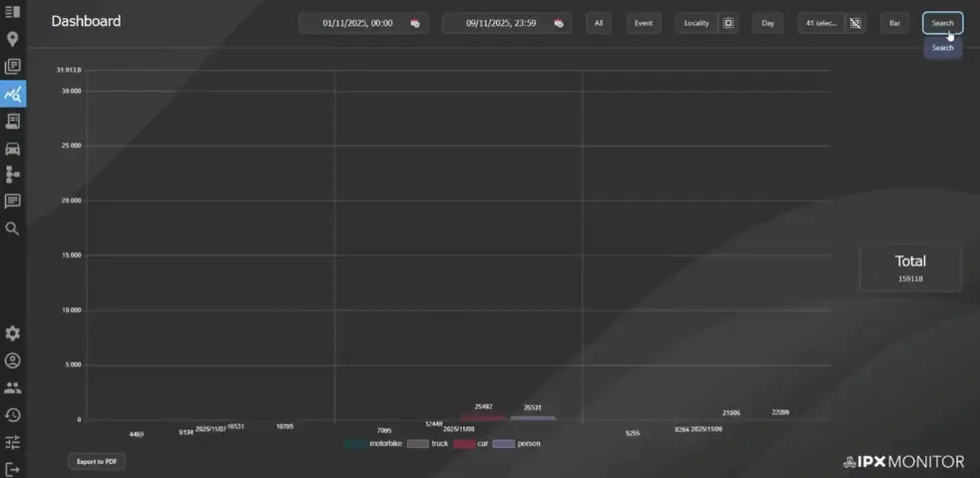Toggle truck series in chart legend
980x478 pixels.
427,444
